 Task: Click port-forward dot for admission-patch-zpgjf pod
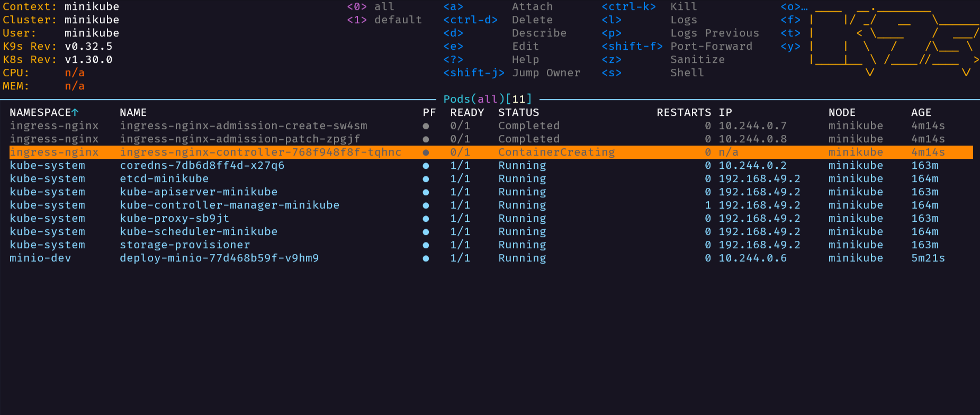coord(426,139)
